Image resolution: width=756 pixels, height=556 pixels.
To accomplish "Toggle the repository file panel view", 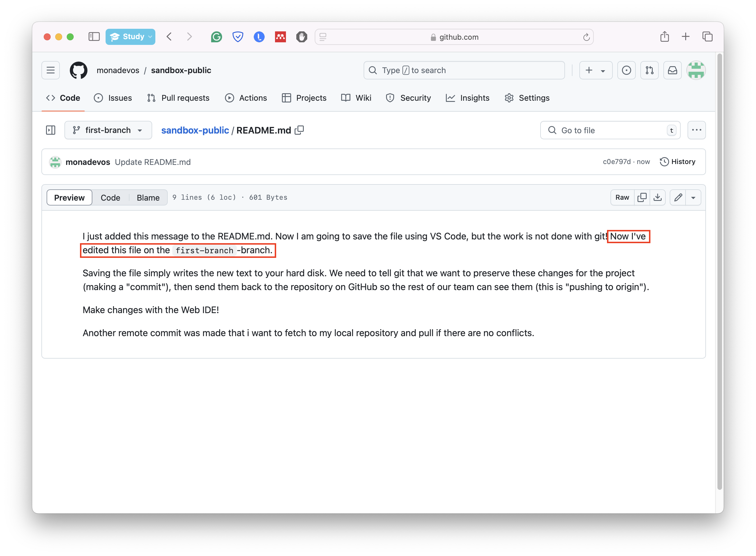I will click(x=52, y=130).
